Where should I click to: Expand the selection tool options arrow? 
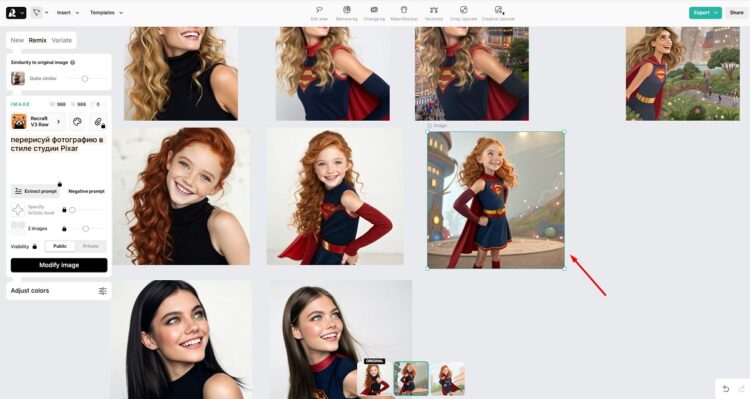(46, 12)
